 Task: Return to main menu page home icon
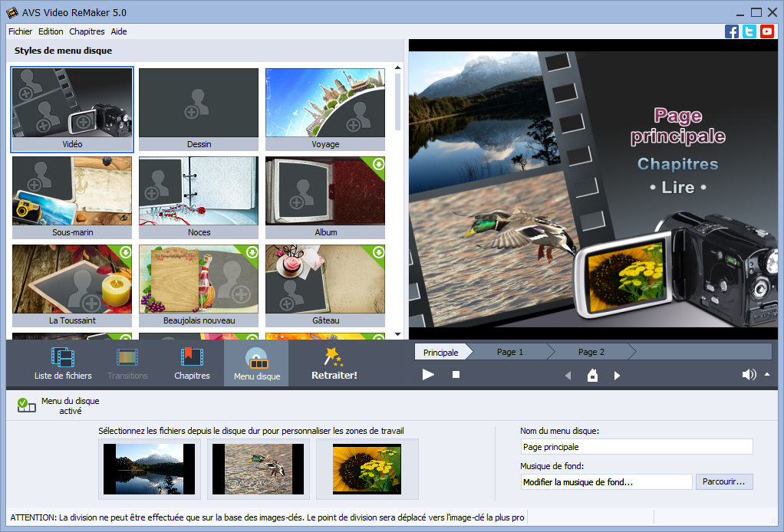[592, 375]
